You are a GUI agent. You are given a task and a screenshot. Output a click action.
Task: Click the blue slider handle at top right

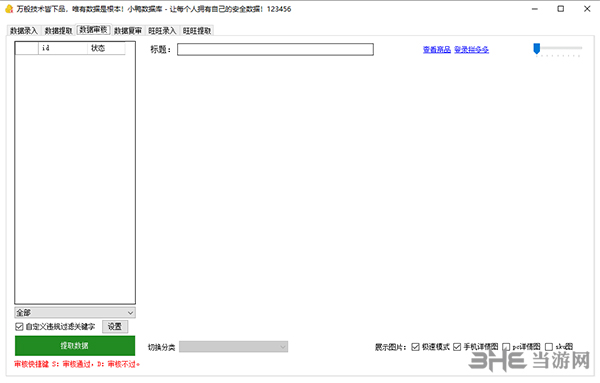point(536,49)
